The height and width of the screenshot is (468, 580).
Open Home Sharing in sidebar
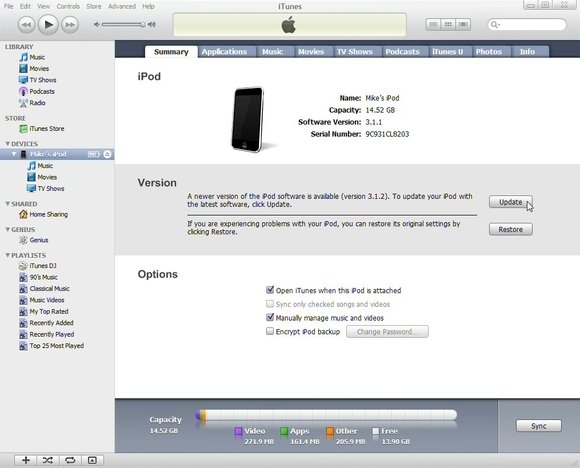pyautogui.click(x=44, y=214)
